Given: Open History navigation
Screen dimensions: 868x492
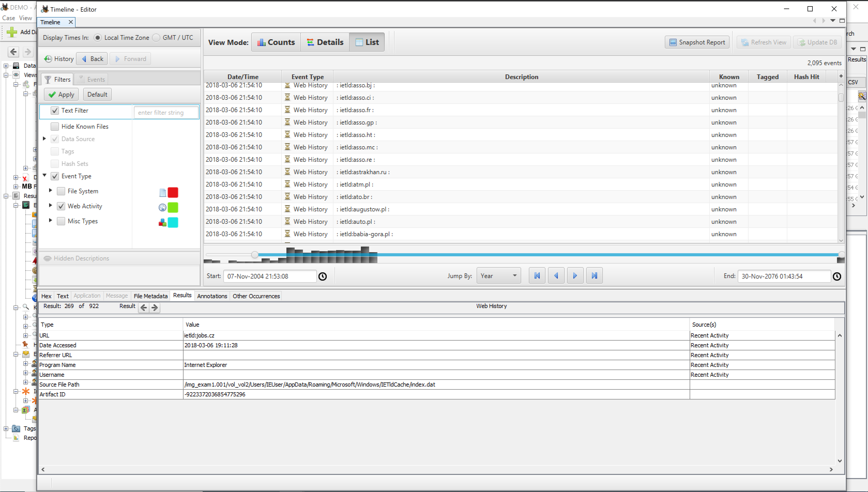Looking at the screenshot, I should click(59, 59).
